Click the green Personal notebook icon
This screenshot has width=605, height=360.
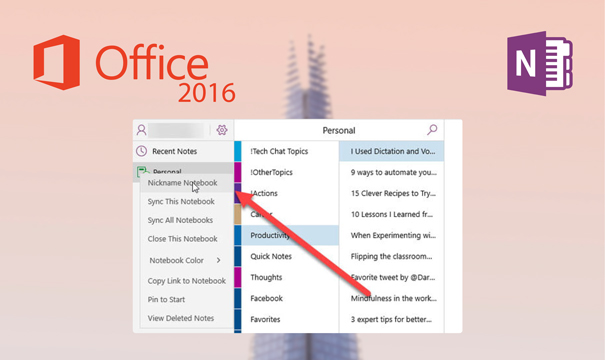[142, 171]
